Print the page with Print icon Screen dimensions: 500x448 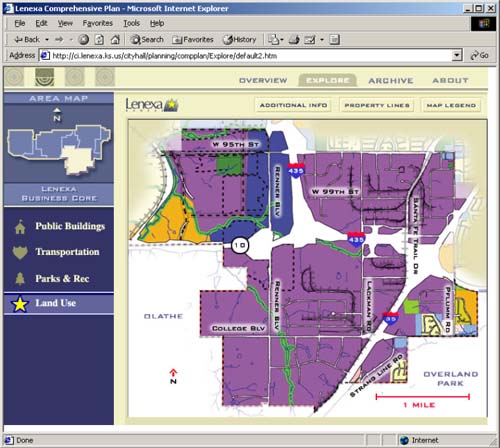[x=294, y=40]
